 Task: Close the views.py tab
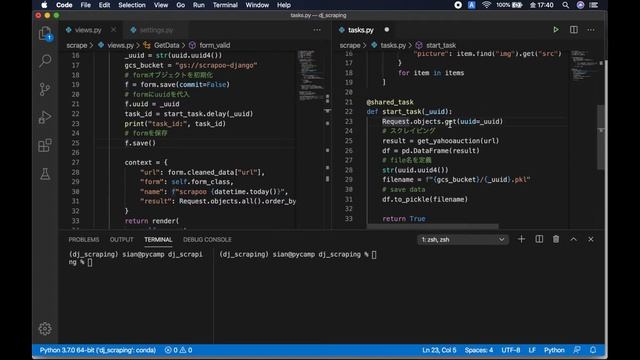113,30
